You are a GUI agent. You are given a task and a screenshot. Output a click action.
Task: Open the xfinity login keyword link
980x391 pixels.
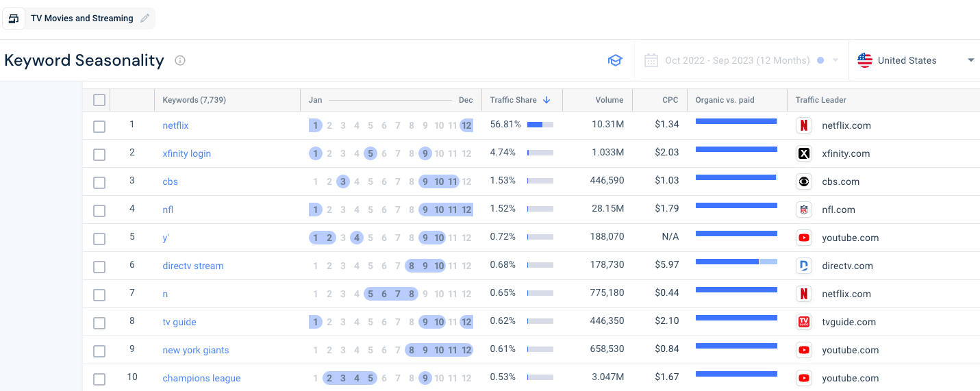point(186,153)
